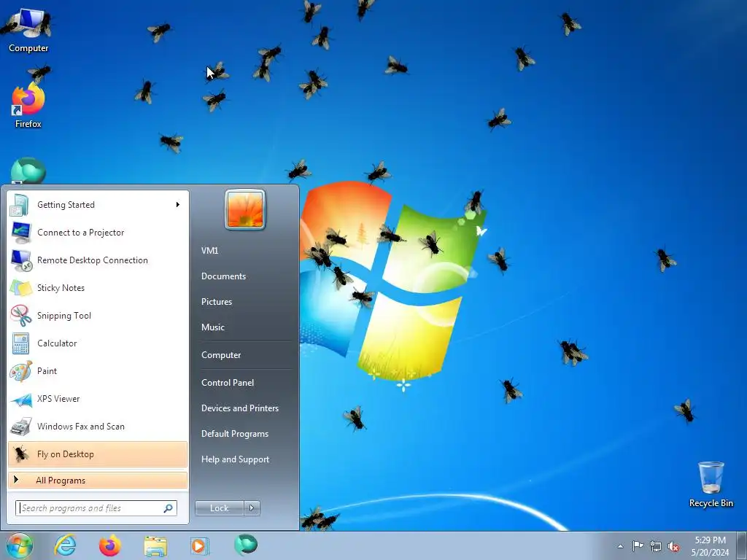The width and height of the screenshot is (747, 560).
Task: Open XPS Viewer paper plane icon
Action: point(21,399)
